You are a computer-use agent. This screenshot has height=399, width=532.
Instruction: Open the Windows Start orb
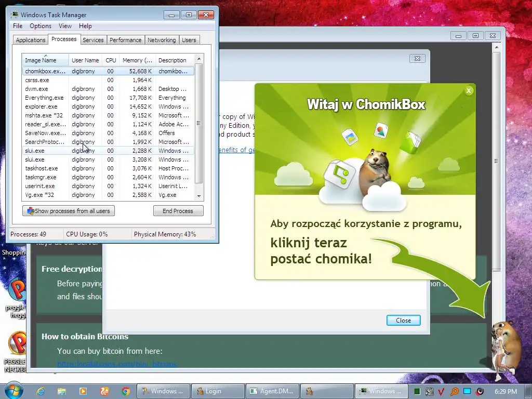(x=14, y=391)
